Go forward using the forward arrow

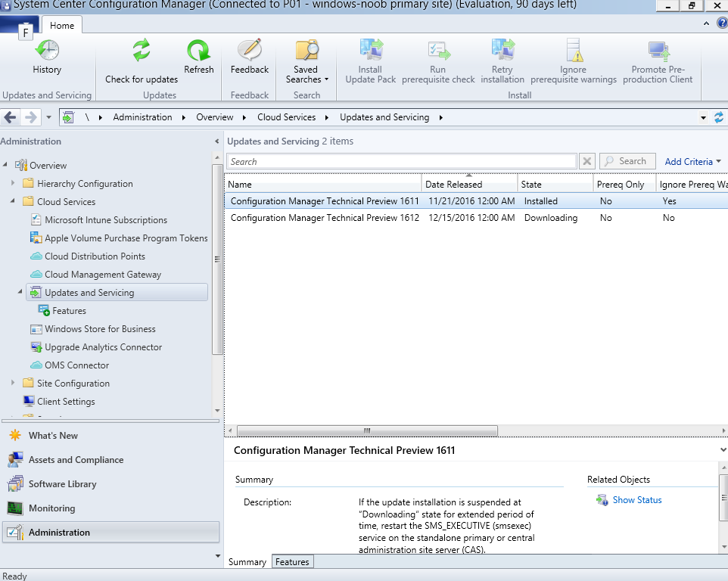(x=30, y=117)
